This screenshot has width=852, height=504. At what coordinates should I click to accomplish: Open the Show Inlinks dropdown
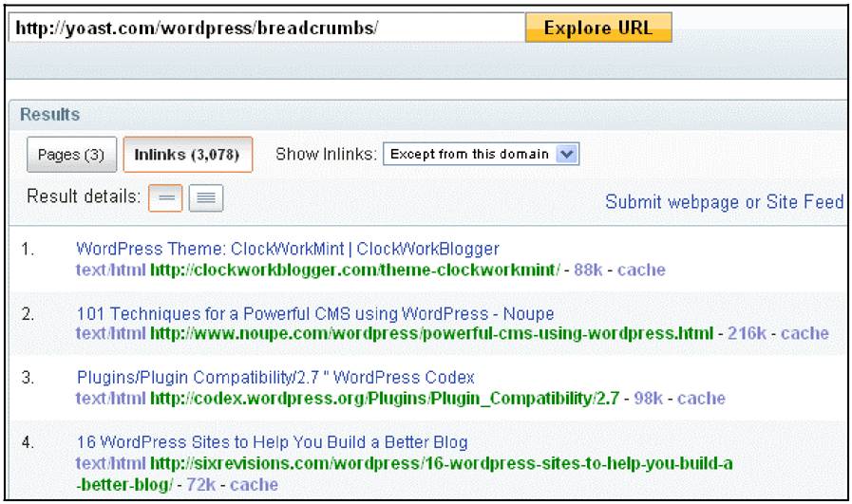481,155
